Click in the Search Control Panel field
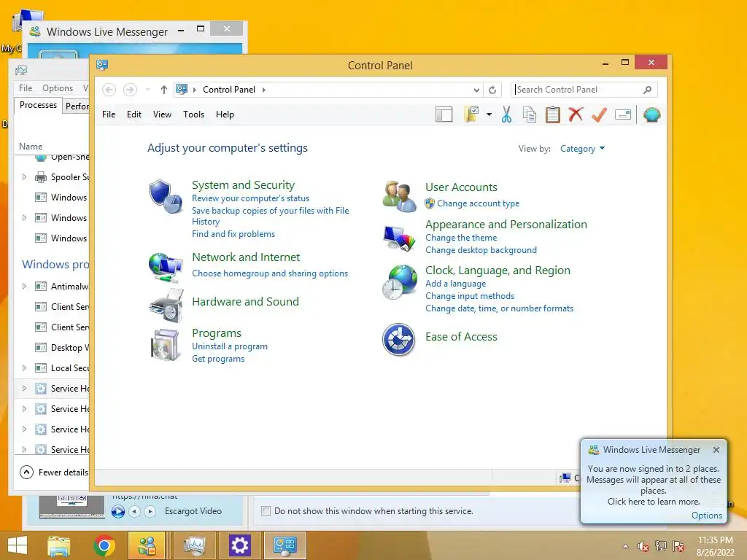This screenshot has height=560, width=747. click(578, 90)
